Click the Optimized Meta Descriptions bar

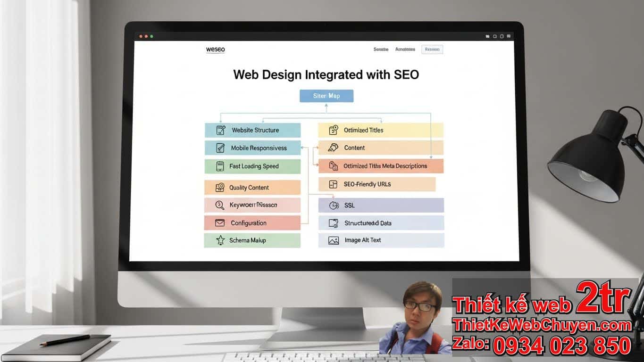point(381,166)
